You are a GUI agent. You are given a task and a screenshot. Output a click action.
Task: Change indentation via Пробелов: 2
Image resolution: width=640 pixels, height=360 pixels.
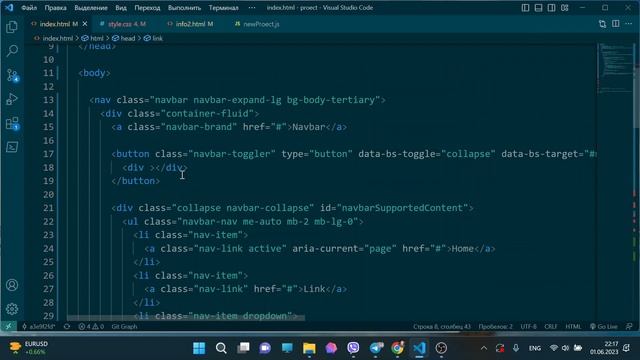tap(496, 327)
